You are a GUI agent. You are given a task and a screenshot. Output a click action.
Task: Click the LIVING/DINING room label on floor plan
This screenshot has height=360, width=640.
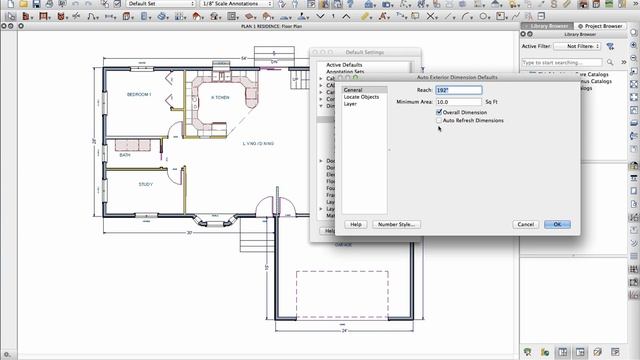pyautogui.click(x=258, y=144)
